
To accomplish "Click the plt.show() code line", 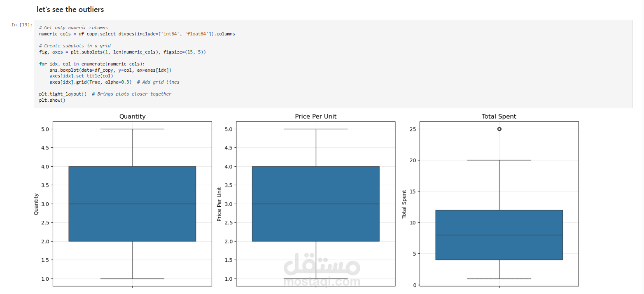I will pos(52,100).
